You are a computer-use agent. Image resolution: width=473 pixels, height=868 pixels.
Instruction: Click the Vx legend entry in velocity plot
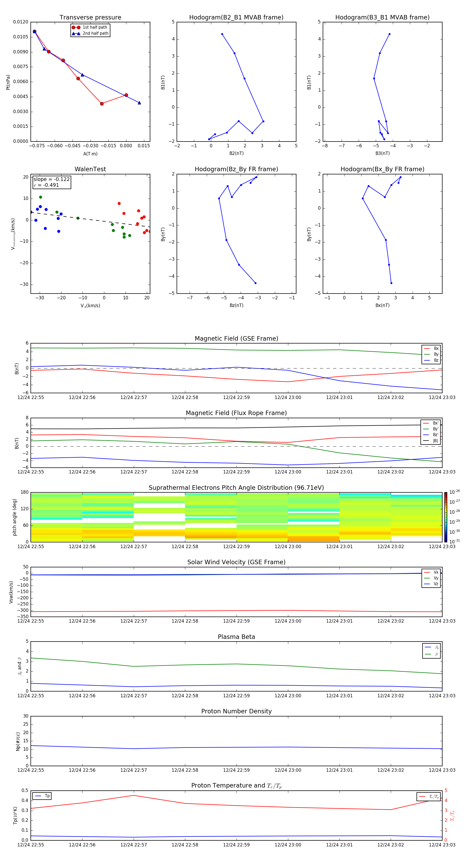point(431,572)
